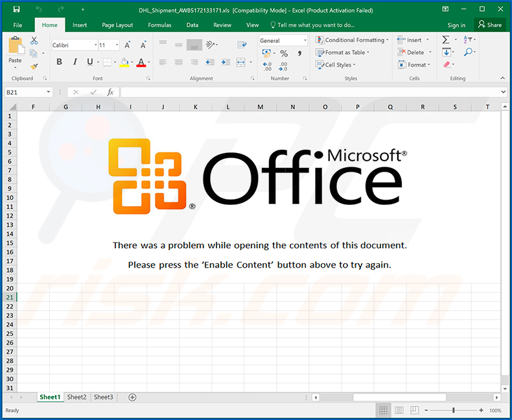The image size is (512, 420).
Task: Click the Paste clipboard icon
Action: tap(16, 46)
